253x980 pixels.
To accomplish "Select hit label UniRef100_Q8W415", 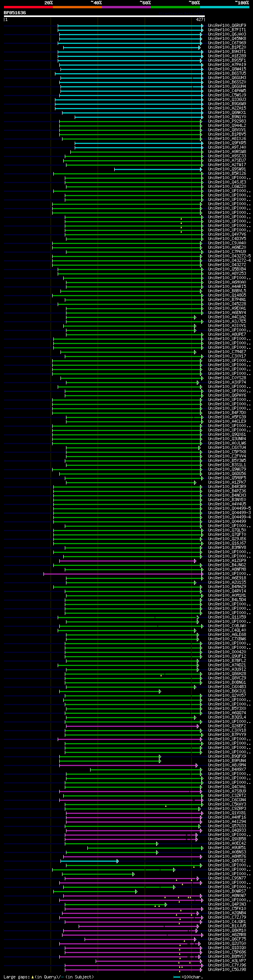I will pyautogui.click(x=227, y=69).
